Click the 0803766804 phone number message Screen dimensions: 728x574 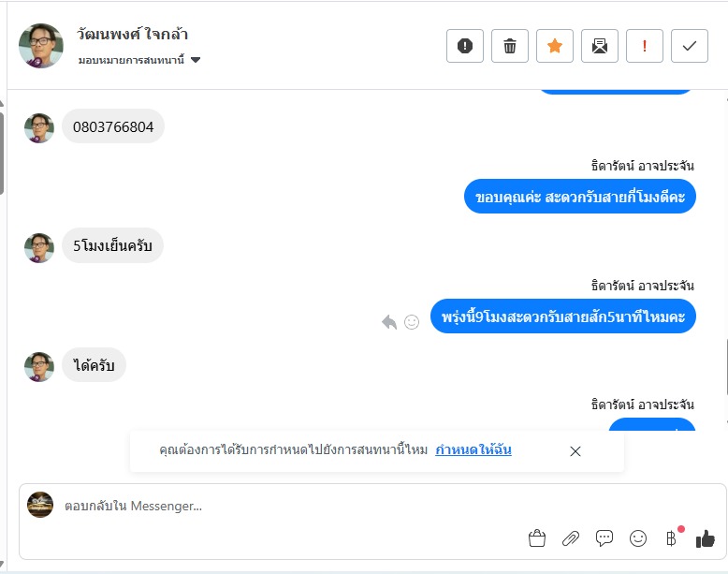113,127
